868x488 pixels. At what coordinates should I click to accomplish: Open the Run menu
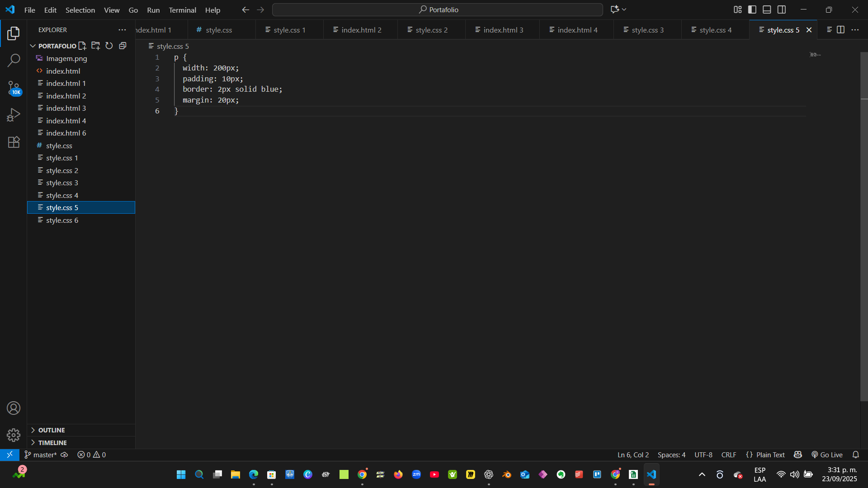coord(153,10)
